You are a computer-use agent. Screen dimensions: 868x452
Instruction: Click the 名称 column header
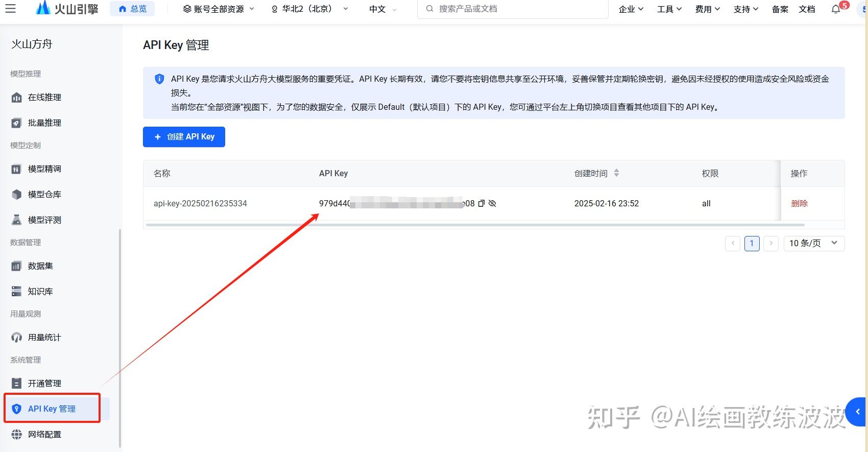coord(162,173)
